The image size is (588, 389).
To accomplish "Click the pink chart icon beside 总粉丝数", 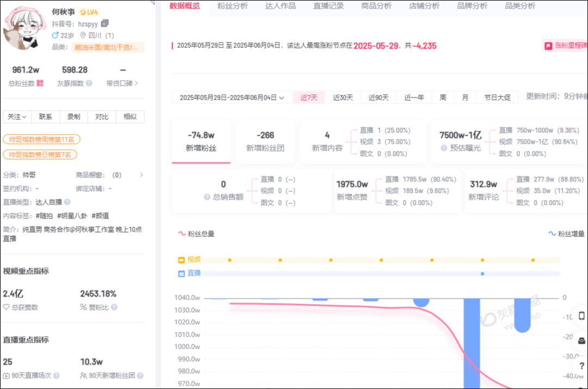I will point(40,83).
